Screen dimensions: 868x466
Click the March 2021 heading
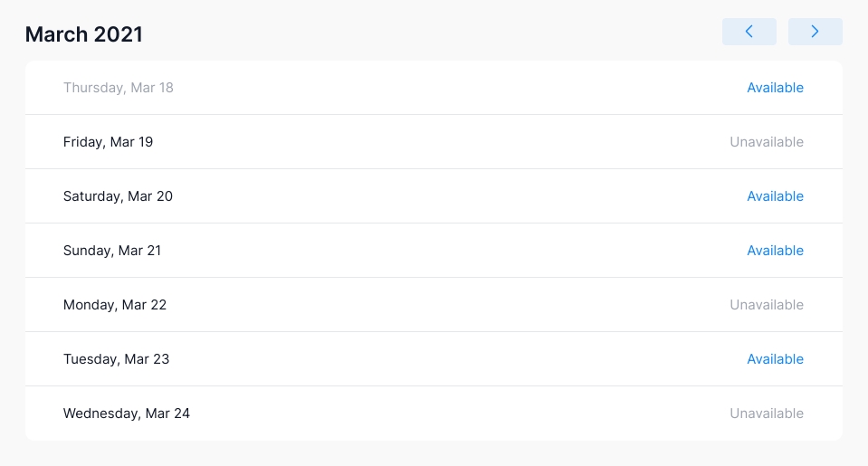click(84, 34)
